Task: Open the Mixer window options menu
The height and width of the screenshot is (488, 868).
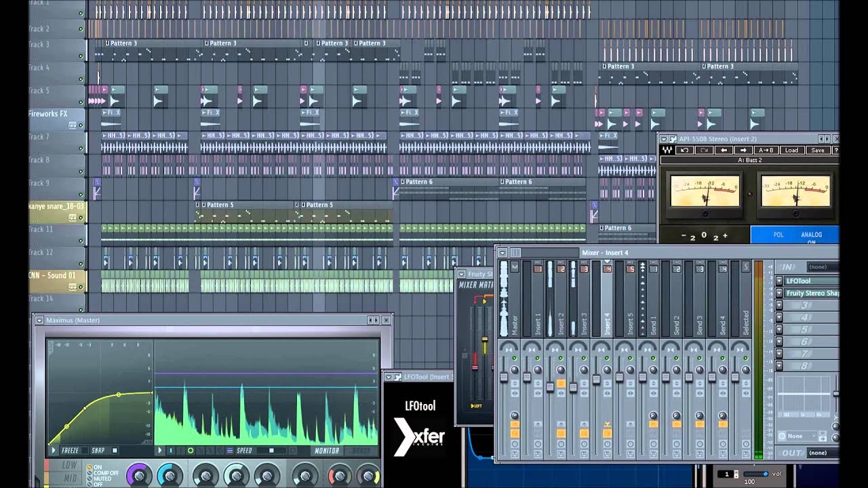Action: [x=502, y=252]
